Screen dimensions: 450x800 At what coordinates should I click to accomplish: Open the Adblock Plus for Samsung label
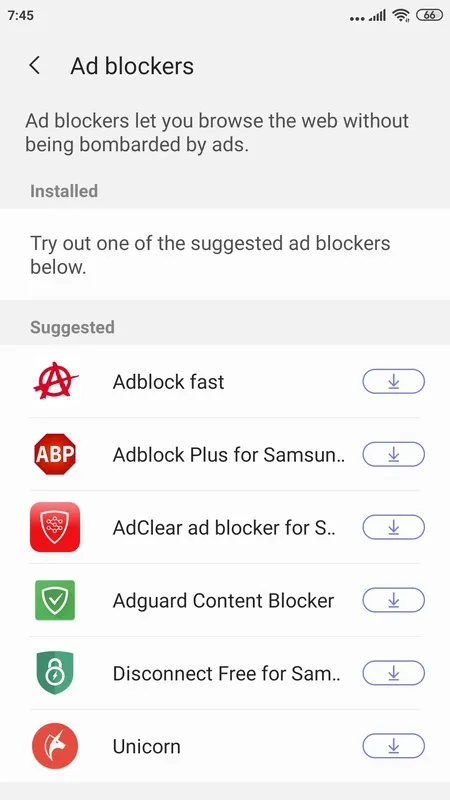(229, 454)
